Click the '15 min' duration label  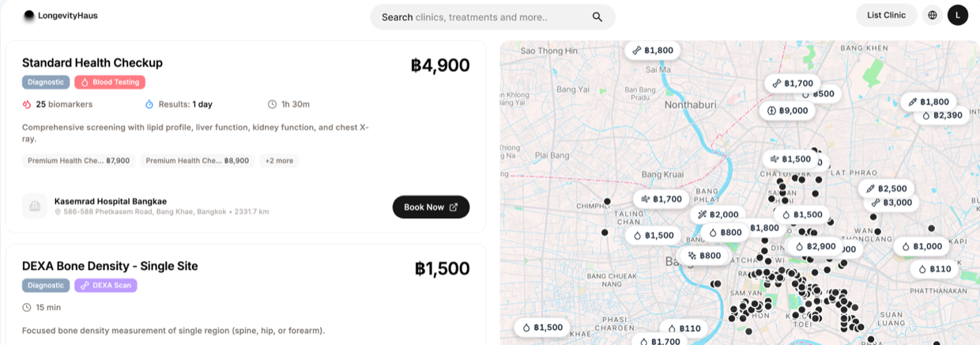(x=41, y=307)
